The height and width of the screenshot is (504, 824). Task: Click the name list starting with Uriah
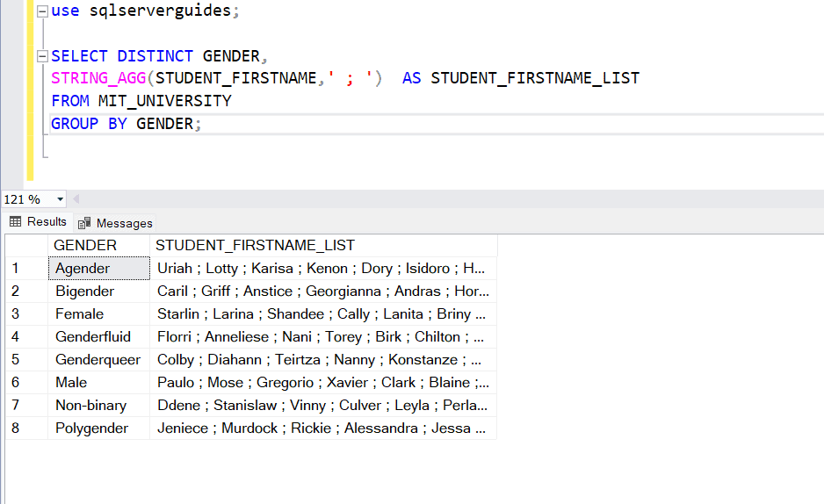pos(323,269)
